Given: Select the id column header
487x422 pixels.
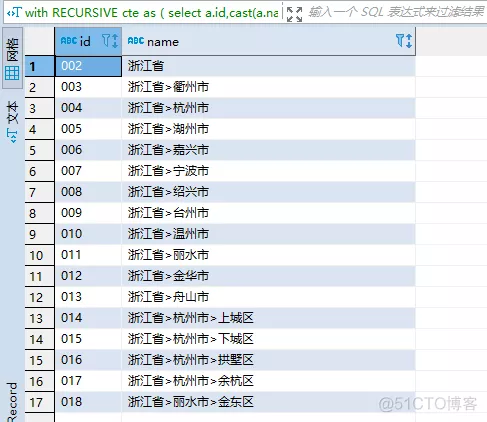Looking at the screenshot, I should coord(88,41).
